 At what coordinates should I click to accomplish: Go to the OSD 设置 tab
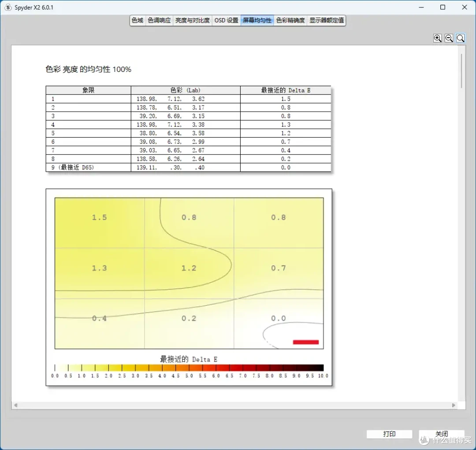tap(227, 20)
